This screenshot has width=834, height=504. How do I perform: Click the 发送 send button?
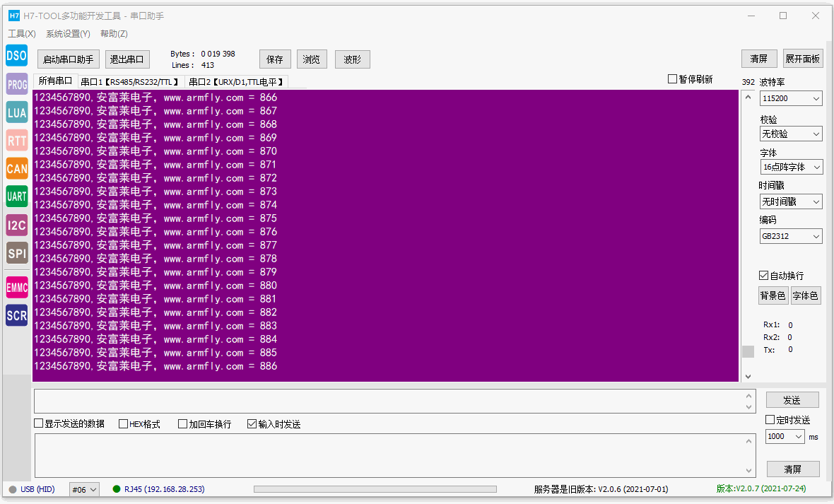click(x=792, y=399)
